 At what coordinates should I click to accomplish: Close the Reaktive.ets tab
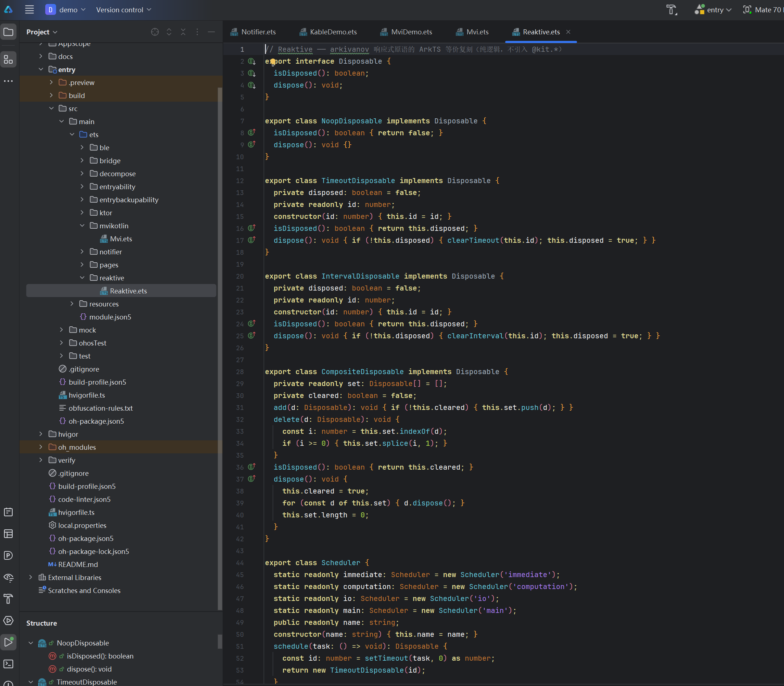pos(568,32)
